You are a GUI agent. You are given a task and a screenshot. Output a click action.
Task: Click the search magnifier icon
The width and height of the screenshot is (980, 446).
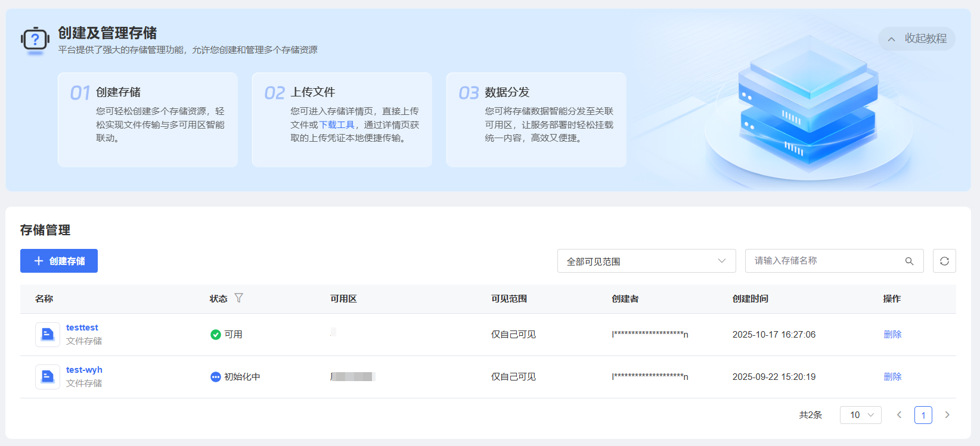909,261
